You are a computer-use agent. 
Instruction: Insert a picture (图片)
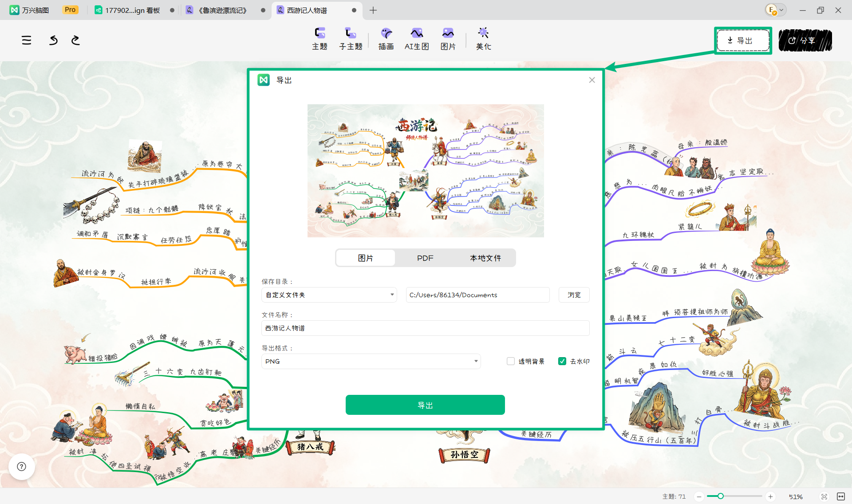pyautogui.click(x=448, y=39)
